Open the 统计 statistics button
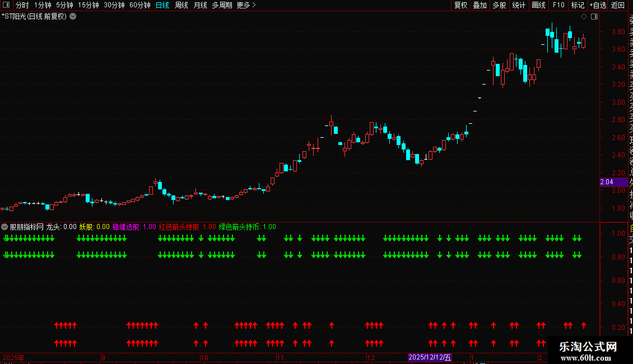 (519, 5)
